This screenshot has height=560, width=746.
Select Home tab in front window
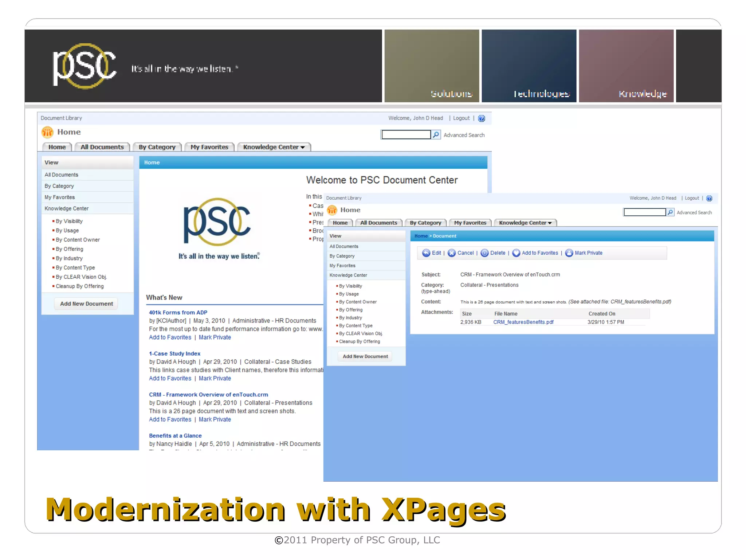point(340,223)
